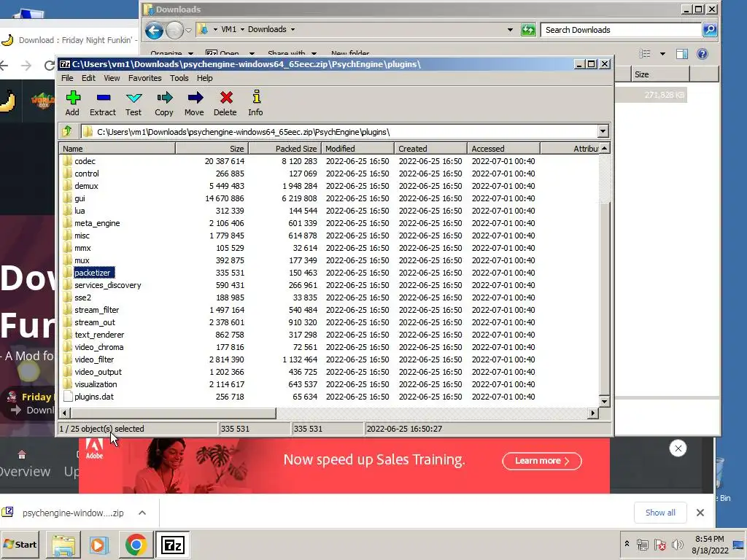Screen dimensions: 747x560
Task: Expand the Downloads breadcrumb arrow
Action: pyautogui.click(x=293, y=29)
